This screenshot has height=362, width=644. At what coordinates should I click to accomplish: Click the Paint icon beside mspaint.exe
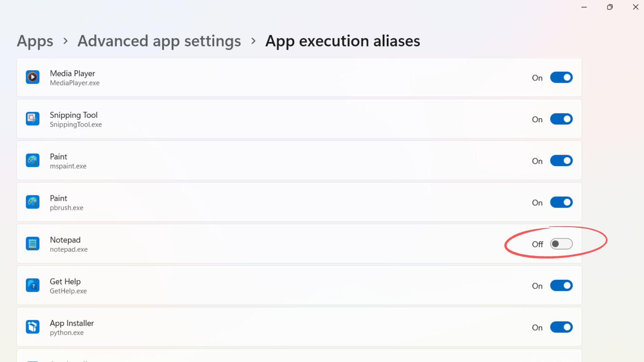[x=33, y=161]
